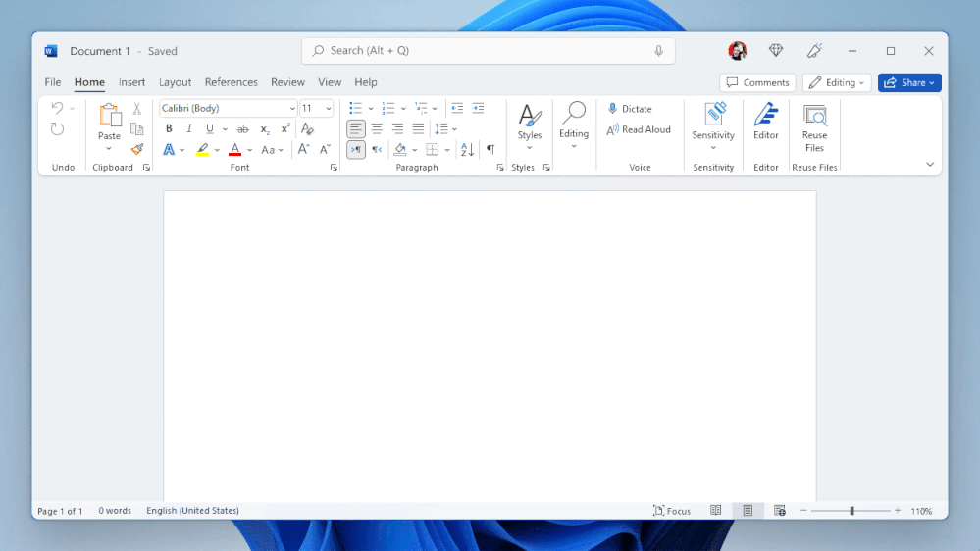
Task: Show or hide paragraph marks
Action: coord(490,149)
